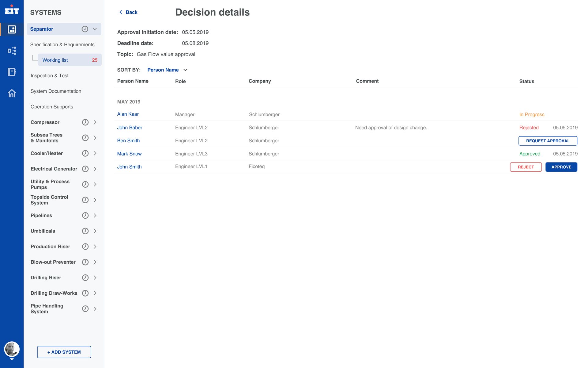588x368 pixels.
Task: Go back using the Back link
Action: click(128, 12)
